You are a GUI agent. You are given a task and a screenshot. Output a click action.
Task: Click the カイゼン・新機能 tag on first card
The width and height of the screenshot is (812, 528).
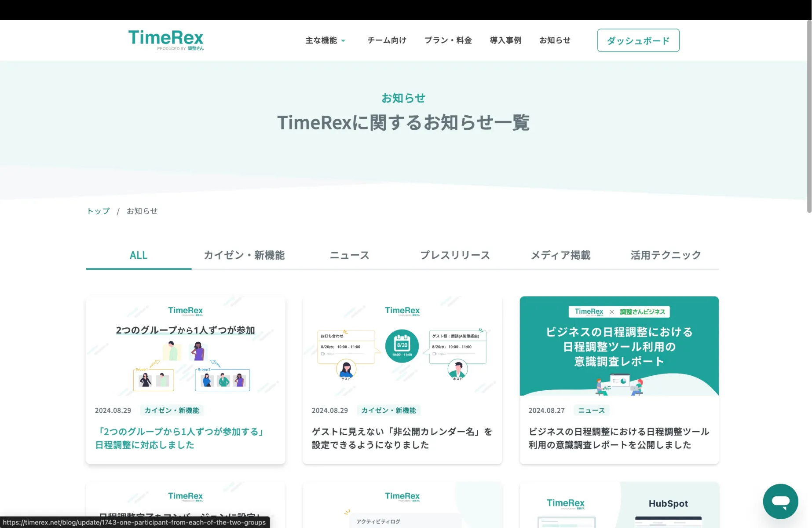[x=172, y=411]
